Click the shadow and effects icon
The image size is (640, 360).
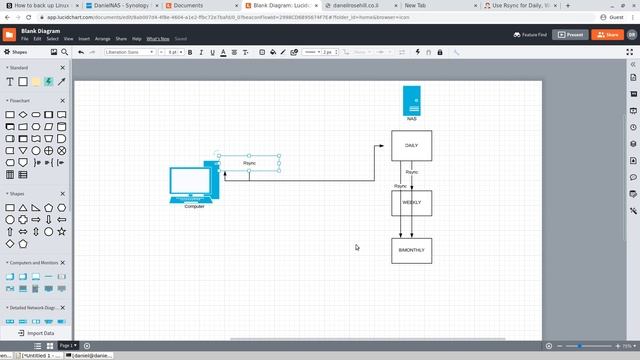[x=294, y=52]
